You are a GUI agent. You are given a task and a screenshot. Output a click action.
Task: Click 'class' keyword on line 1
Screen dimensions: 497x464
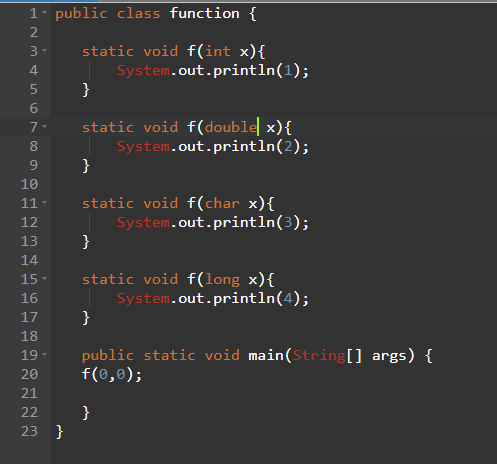pos(138,14)
